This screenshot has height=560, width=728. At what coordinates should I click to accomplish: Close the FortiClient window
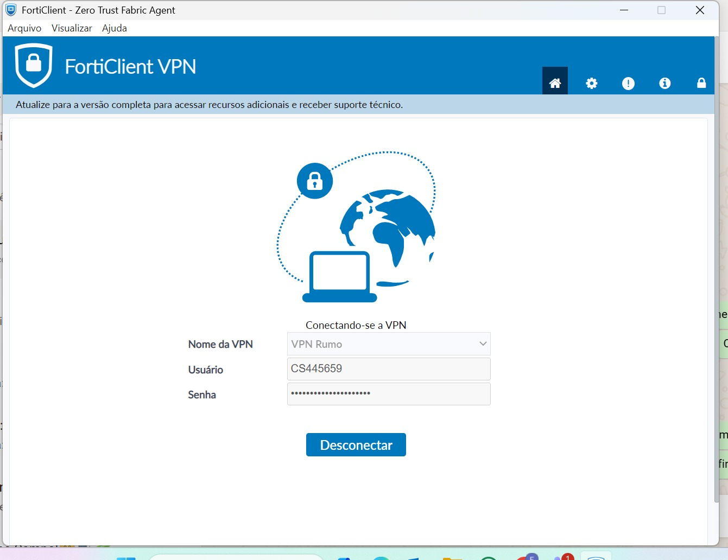coord(700,10)
